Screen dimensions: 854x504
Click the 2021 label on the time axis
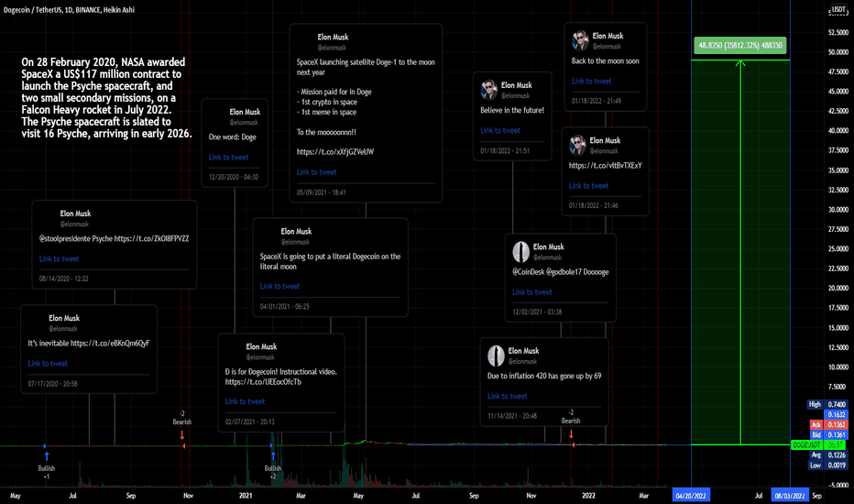(246, 496)
